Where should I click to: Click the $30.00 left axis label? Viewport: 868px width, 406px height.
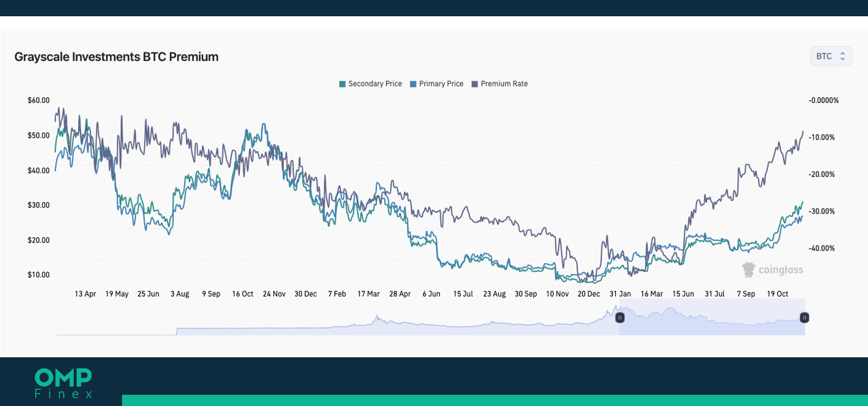coord(39,205)
